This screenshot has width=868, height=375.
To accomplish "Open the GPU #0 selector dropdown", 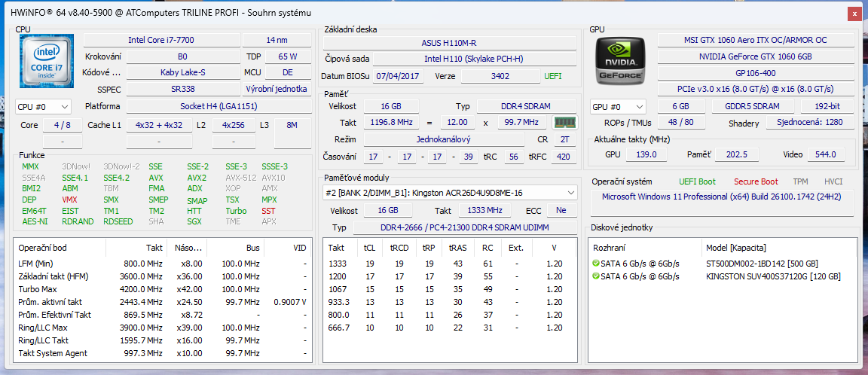I will pos(618,107).
